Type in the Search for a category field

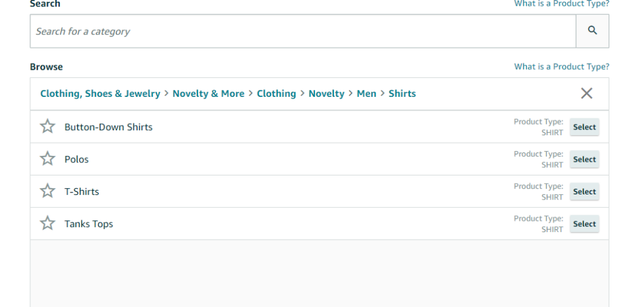[x=302, y=31]
